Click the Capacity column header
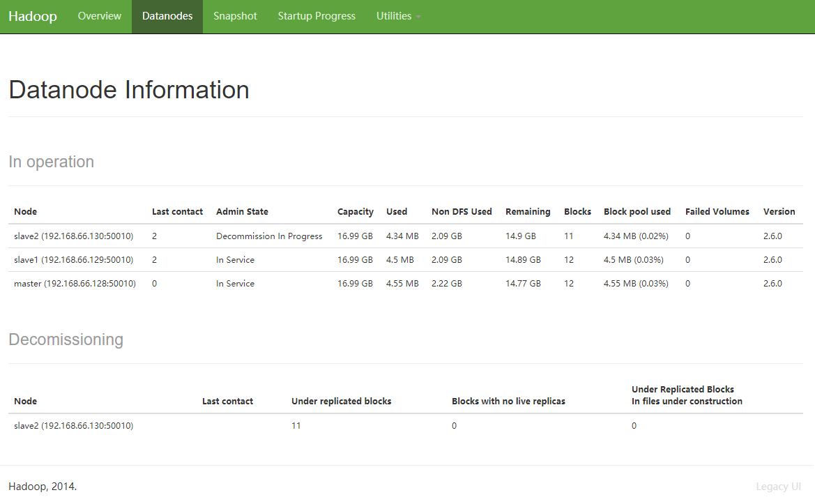 point(356,212)
